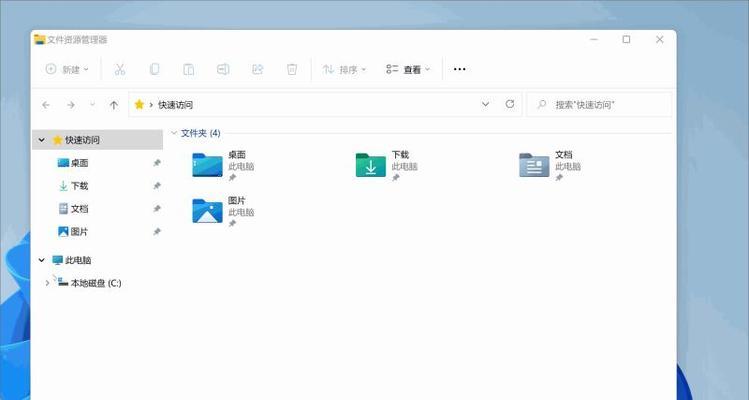
Task: Minimize the File Explorer window
Action: point(594,40)
